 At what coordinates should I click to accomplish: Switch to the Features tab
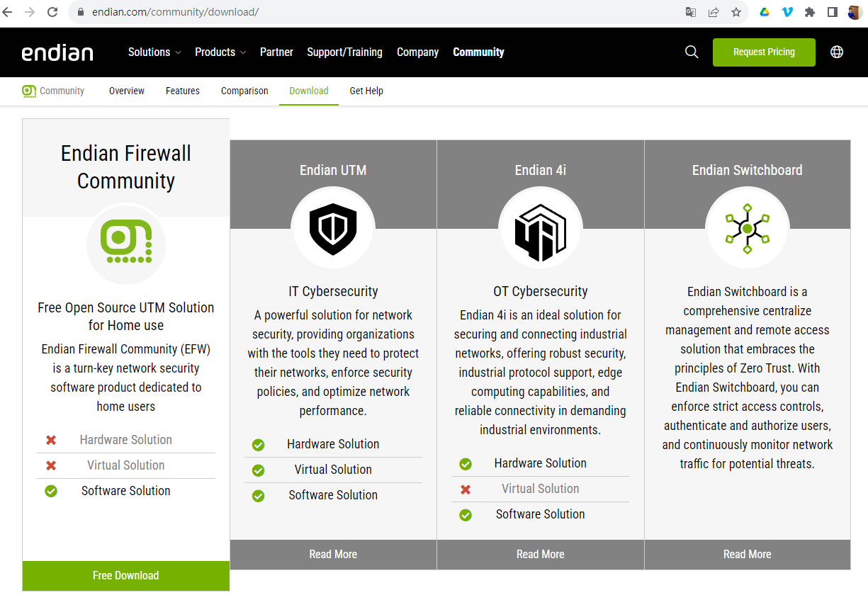[x=183, y=91]
